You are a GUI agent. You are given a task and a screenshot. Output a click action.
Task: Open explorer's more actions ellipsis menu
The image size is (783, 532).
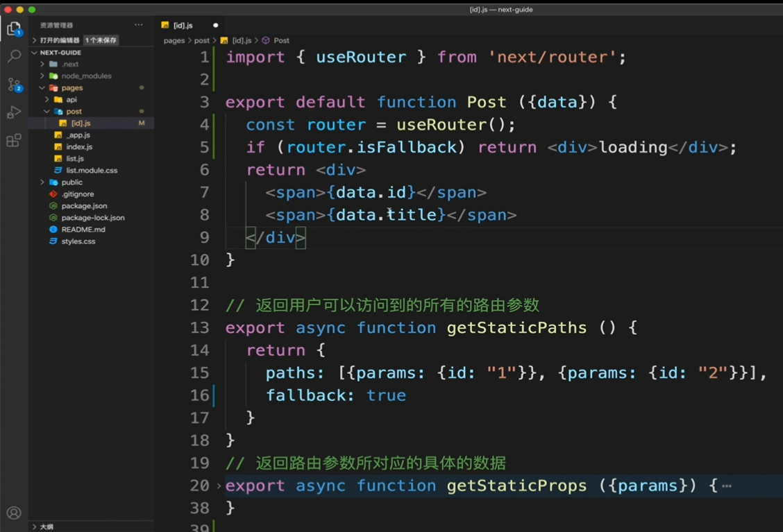(x=138, y=24)
